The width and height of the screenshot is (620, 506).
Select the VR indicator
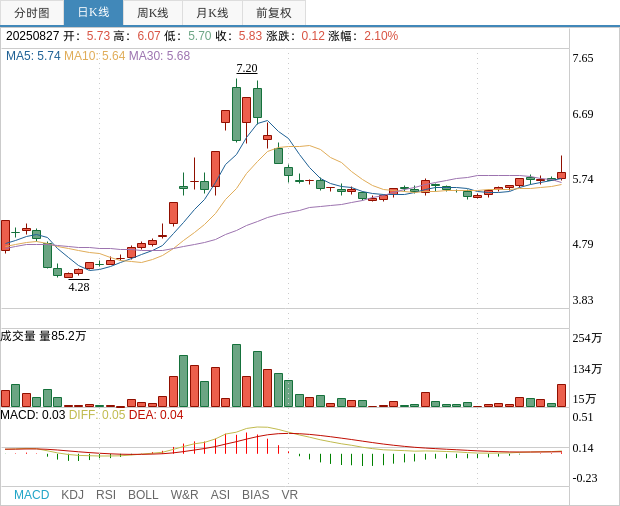pyautogui.click(x=289, y=495)
